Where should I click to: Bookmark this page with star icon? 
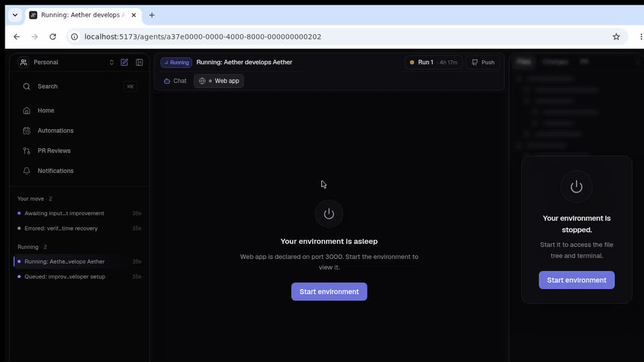[616, 36]
